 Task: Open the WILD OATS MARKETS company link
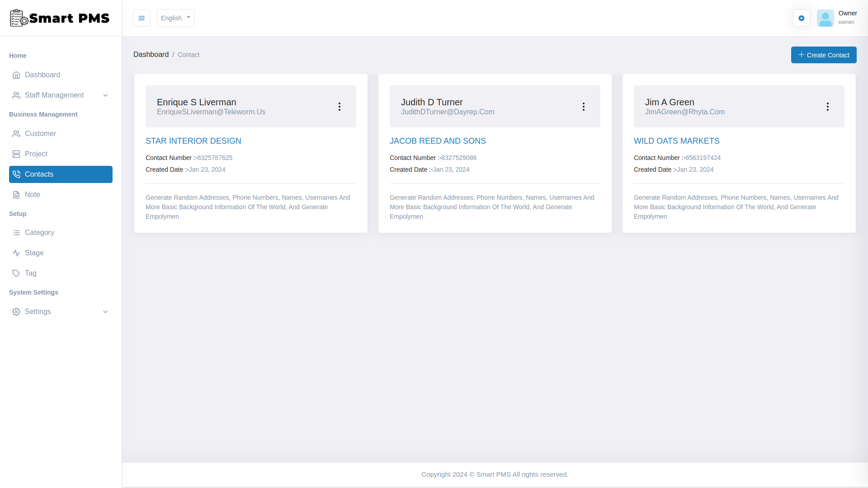click(677, 141)
